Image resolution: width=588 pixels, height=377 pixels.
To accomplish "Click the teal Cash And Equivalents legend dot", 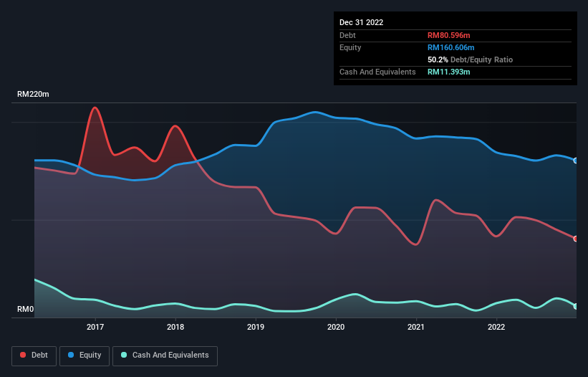I will (x=124, y=355).
